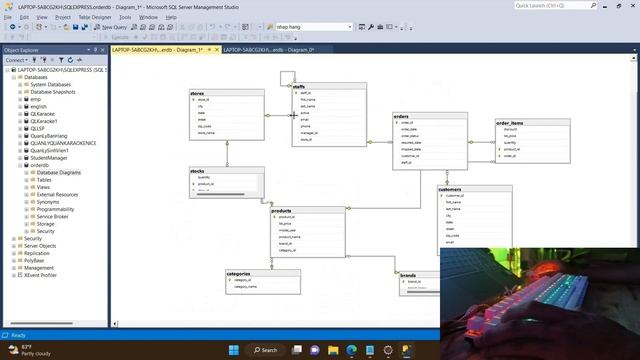Select the Management node

(39, 268)
